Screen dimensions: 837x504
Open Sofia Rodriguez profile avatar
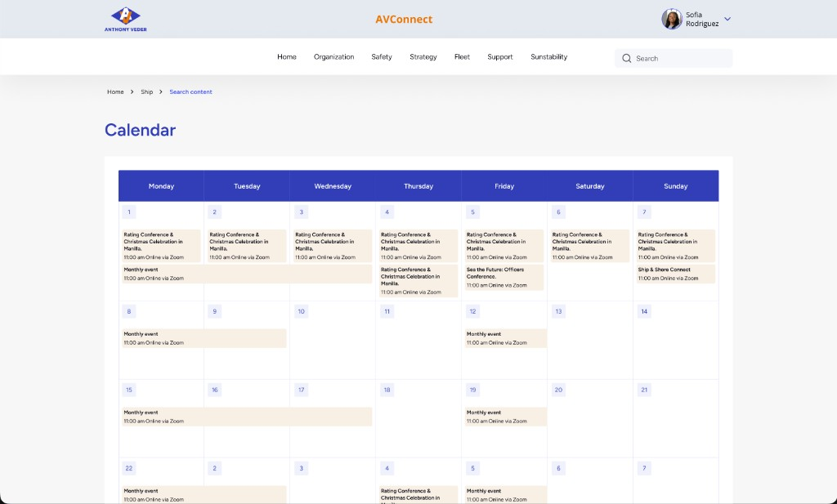pos(672,20)
